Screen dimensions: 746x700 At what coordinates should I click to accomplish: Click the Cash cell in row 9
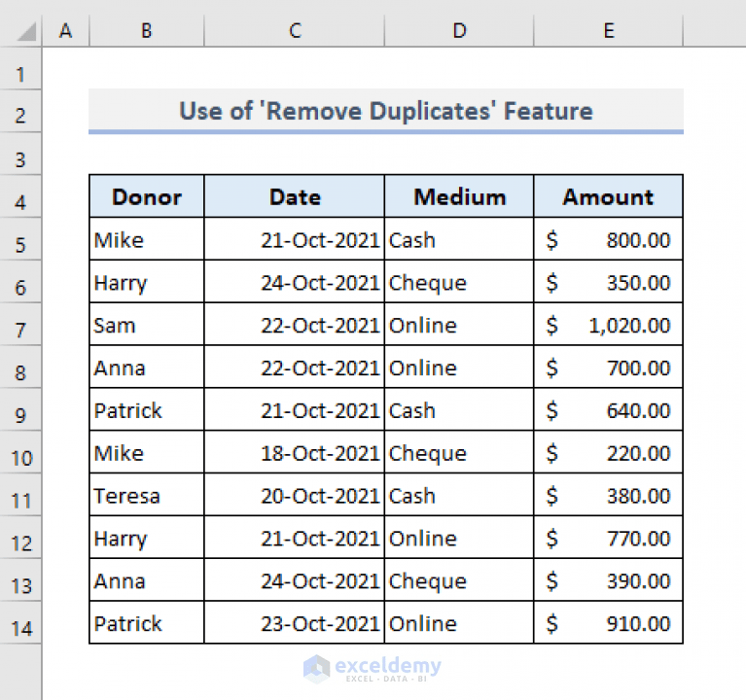(459, 409)
